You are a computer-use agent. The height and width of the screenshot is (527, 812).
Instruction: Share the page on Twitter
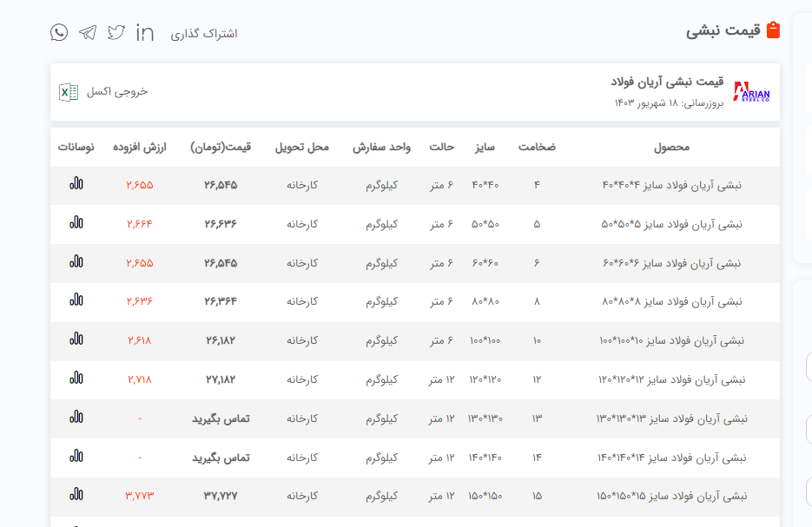tap(116, 33)
